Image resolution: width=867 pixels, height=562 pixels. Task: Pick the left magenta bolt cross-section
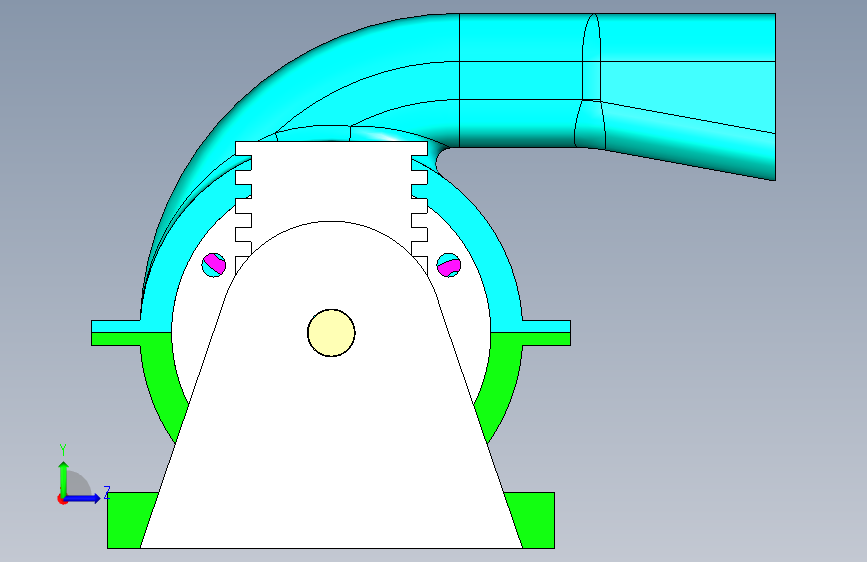click(x=214, y=265)
